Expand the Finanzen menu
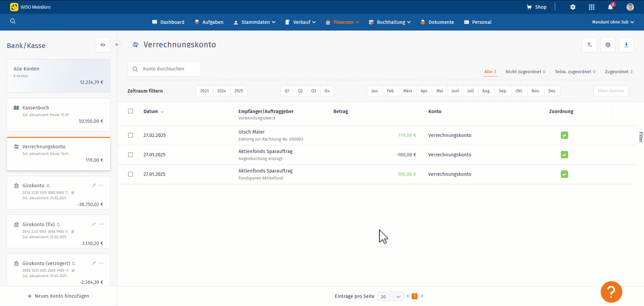This screenshot has width=644, height=306. (x=342, y=22)
